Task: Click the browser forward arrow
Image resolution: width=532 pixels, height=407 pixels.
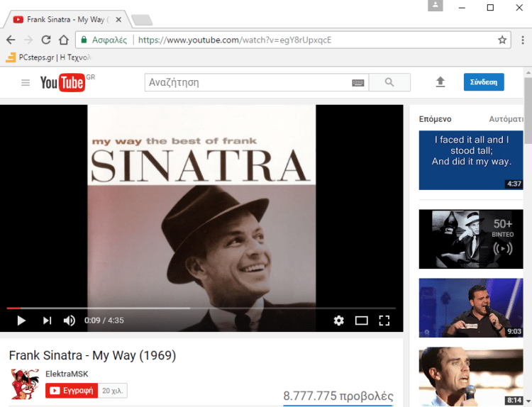Action: [28, 40]
